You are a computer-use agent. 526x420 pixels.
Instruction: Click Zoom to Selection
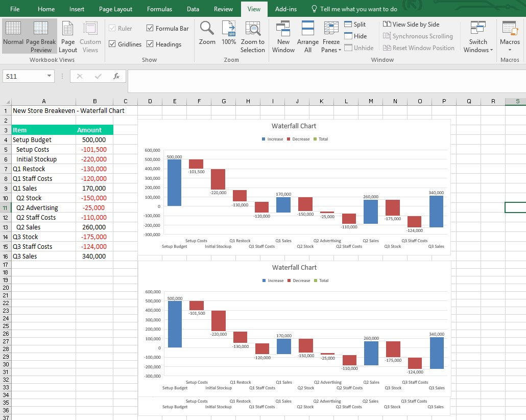click(253, 36)
